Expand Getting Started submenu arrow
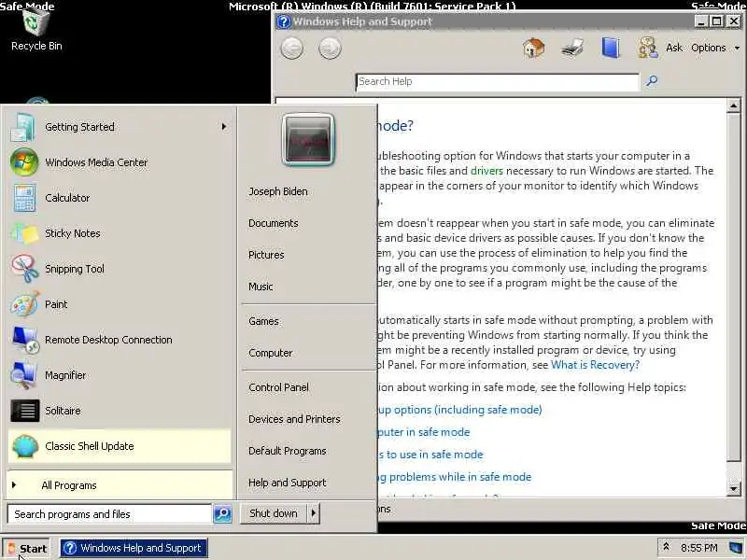747x560 pixels. pos(223,127)
